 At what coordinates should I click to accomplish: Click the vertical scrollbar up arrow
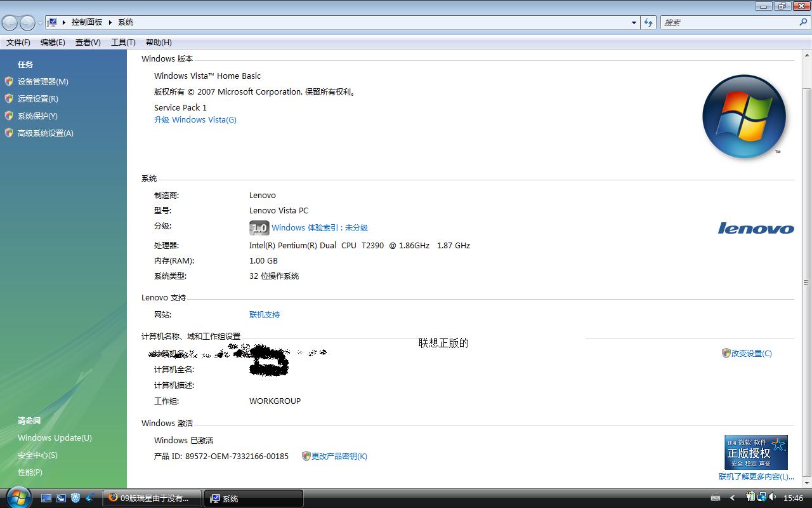[806, 55]
